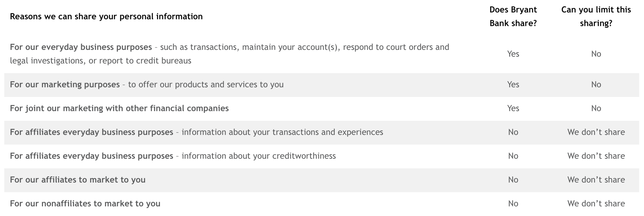Select "No" in the transactions and experiences row
644x216 pixels.
click(513, 132)
